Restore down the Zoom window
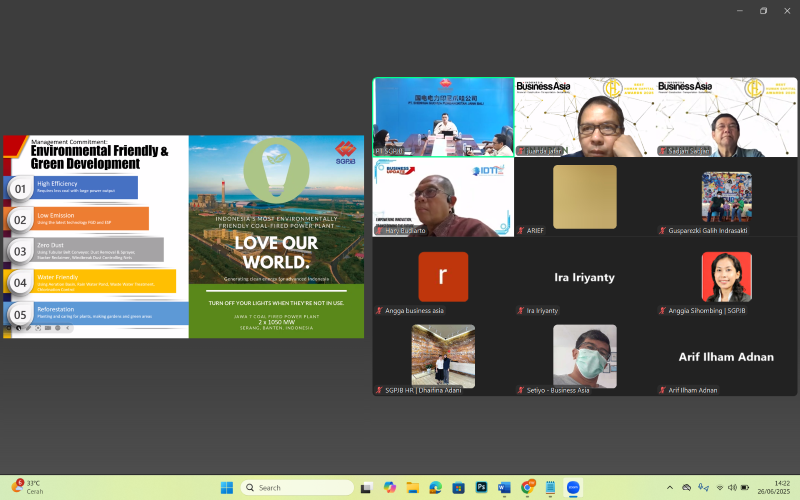 763,11
